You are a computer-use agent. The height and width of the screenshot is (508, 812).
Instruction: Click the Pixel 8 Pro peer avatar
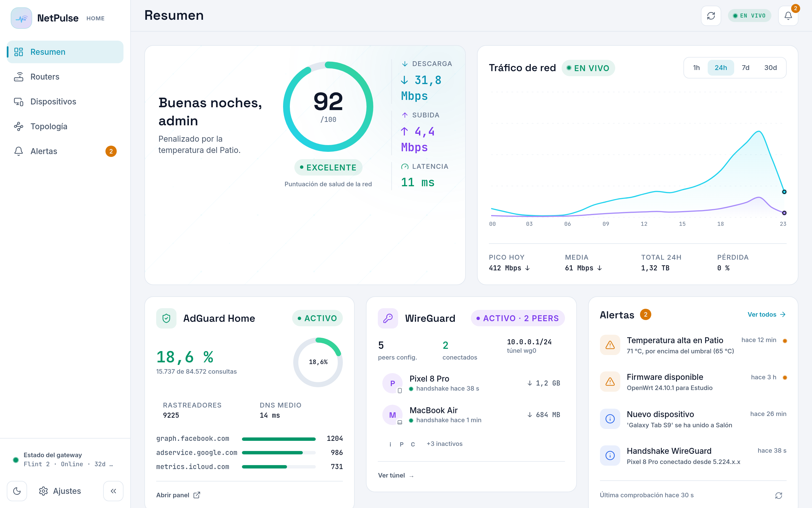(x=392, y=383)
